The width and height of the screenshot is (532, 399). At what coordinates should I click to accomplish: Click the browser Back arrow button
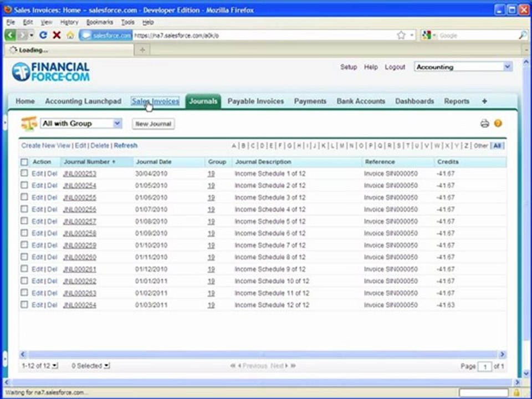pyautogui.click(x=10, y=35)
